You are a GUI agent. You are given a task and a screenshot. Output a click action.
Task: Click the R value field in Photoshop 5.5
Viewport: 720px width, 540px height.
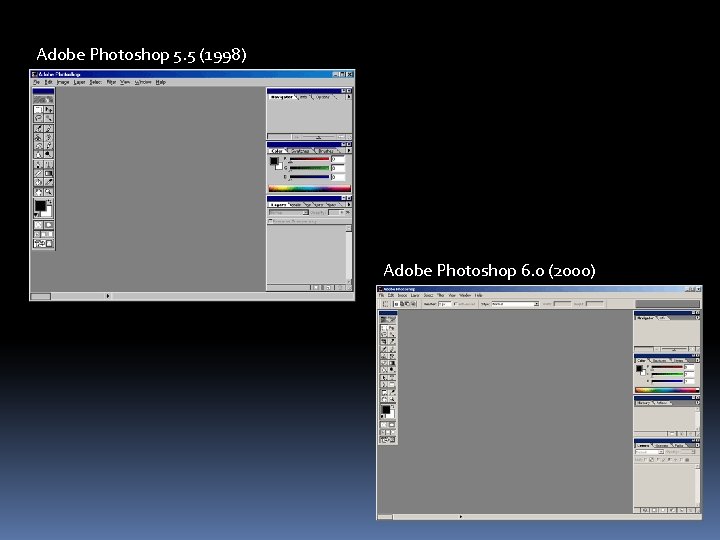338,159
